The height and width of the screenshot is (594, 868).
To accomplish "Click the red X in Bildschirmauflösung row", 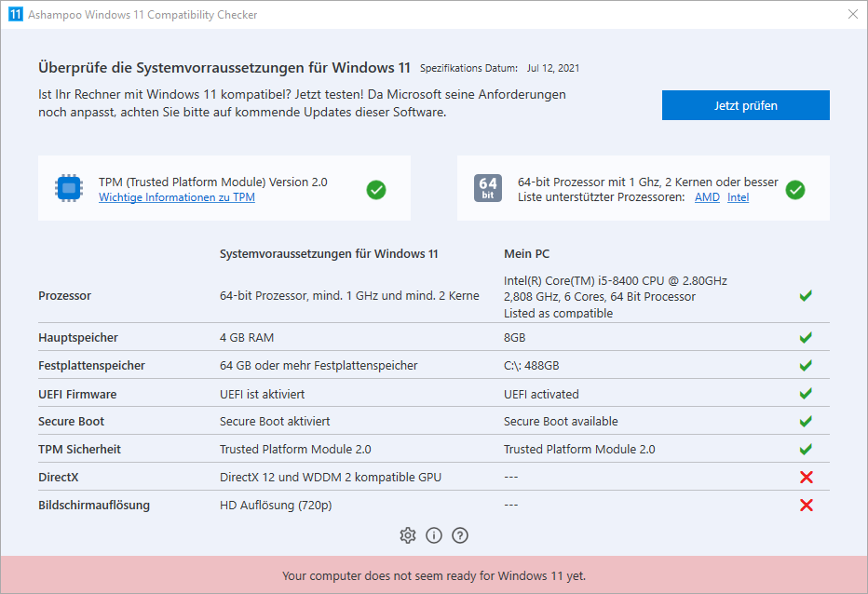I will tap(807, 506).
